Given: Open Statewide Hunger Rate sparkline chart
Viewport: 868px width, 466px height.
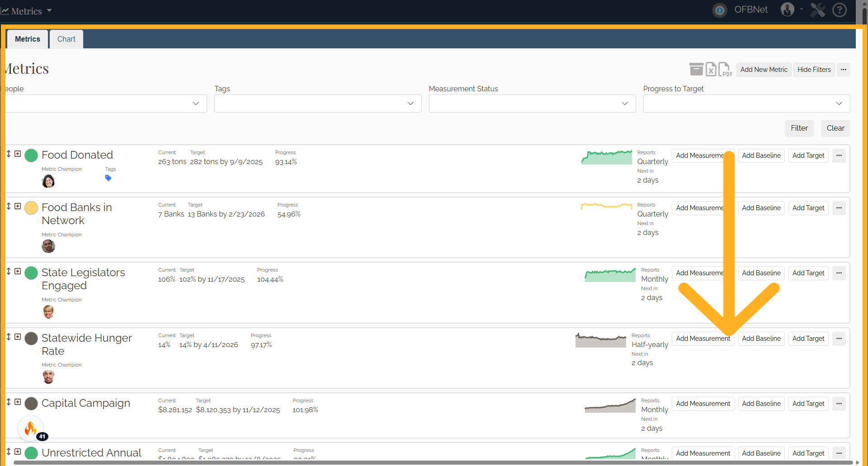Looking at the screenshot, I should (601, 340).
